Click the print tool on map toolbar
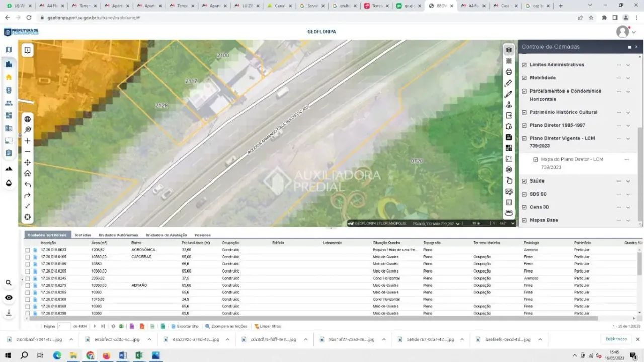The height and width of the screenshot is (362, 644). pyautogui.click(x=509, y=72)
